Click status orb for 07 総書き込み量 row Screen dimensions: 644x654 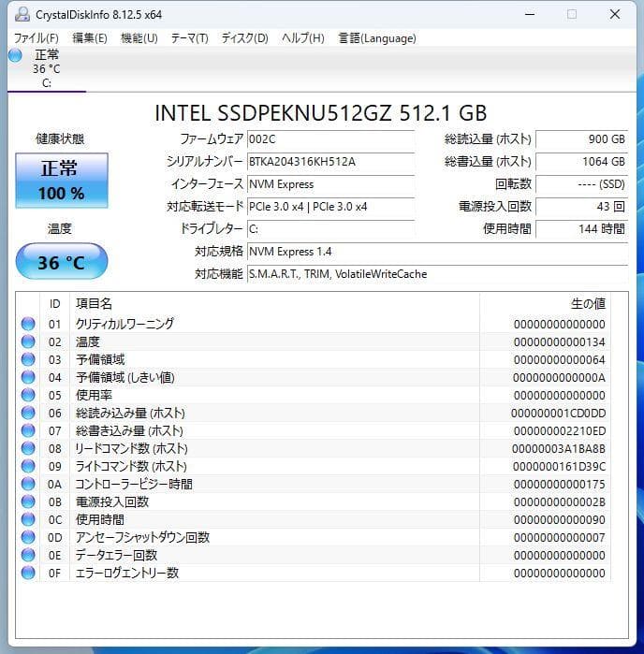[28, 430]
